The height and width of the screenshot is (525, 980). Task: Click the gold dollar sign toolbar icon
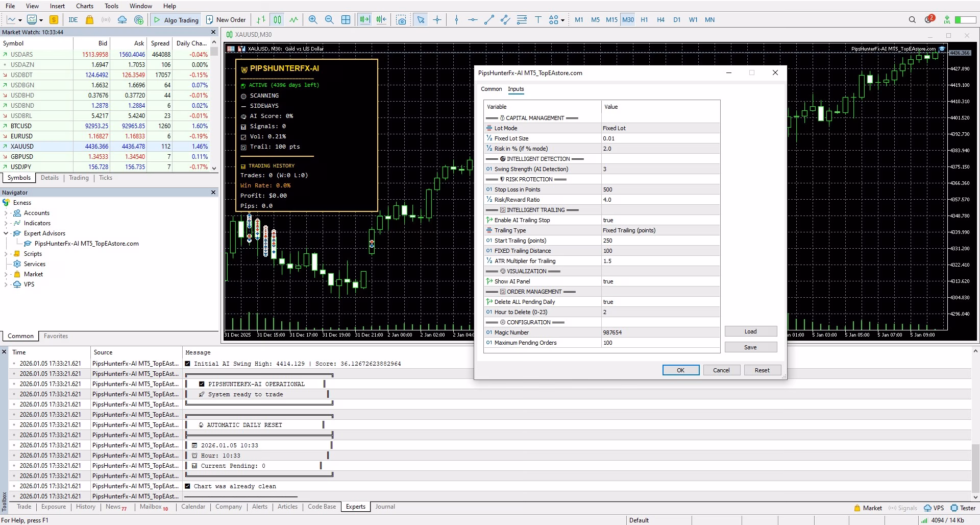tap(54, 20)
